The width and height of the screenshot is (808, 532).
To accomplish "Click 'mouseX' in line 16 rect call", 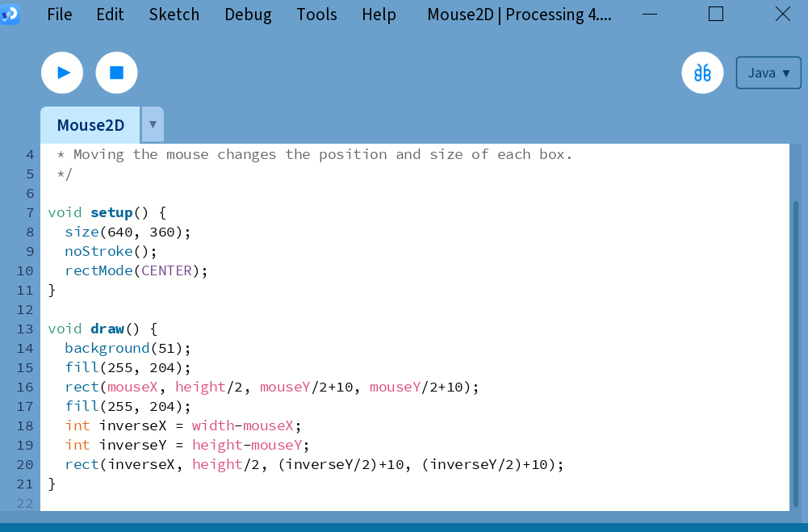I will pyautogui.click(x=132, y=387).
